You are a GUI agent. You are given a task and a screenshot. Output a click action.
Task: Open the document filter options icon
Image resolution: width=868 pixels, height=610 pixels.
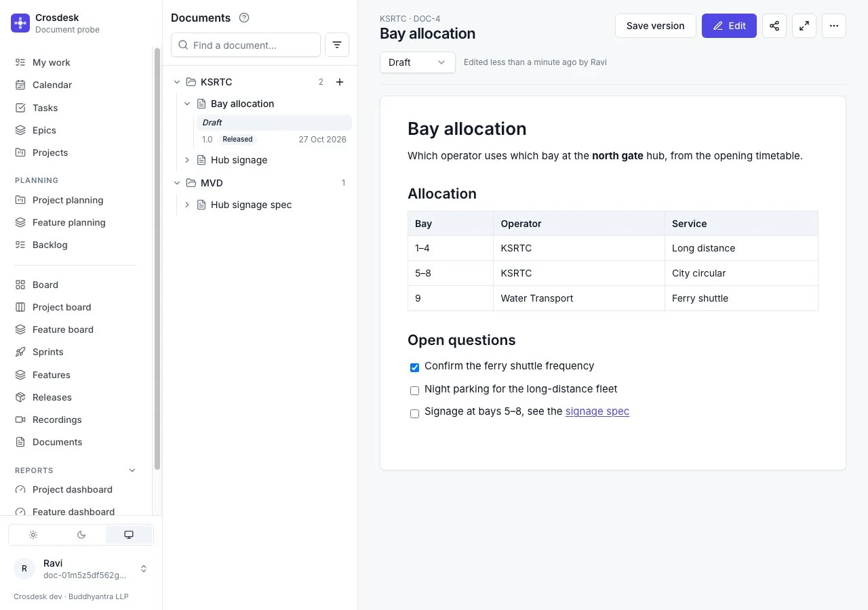point(337,45)
